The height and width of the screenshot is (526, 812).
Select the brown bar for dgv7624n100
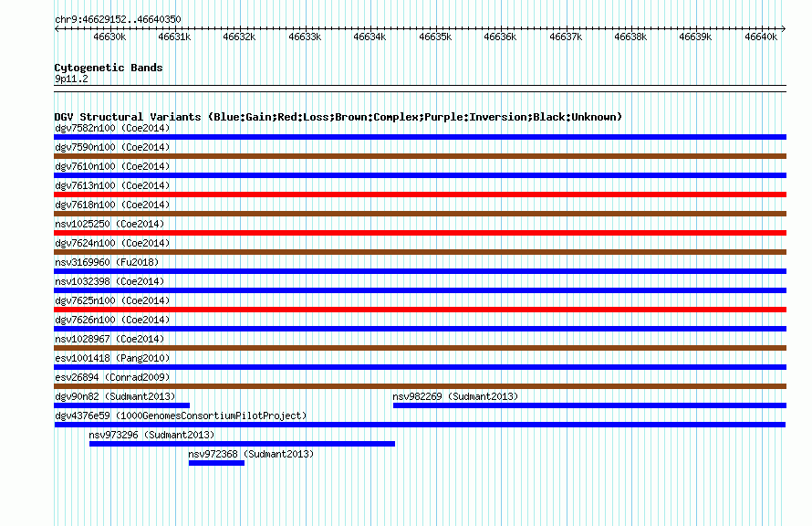(x=420, y=252)
